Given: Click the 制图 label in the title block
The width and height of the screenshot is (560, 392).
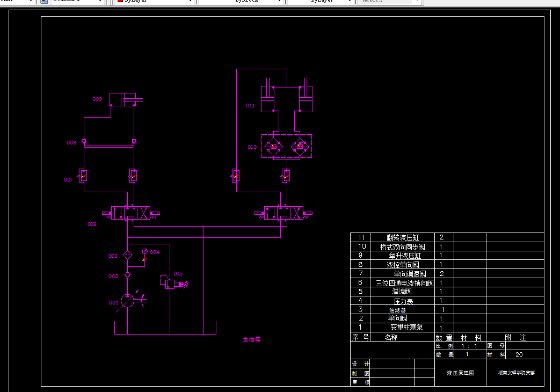Looking at the screenshot, I should [360, 373].
